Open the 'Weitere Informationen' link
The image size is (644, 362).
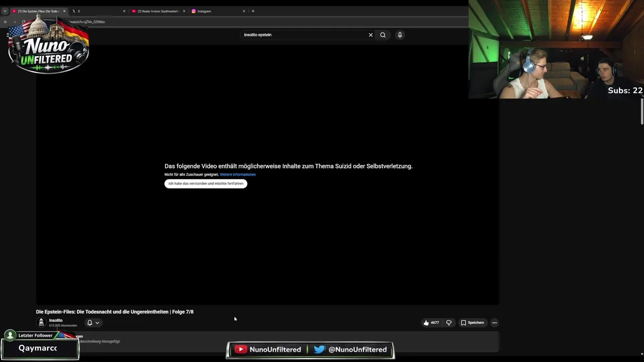pyautogui.click(x=237, y=174)
